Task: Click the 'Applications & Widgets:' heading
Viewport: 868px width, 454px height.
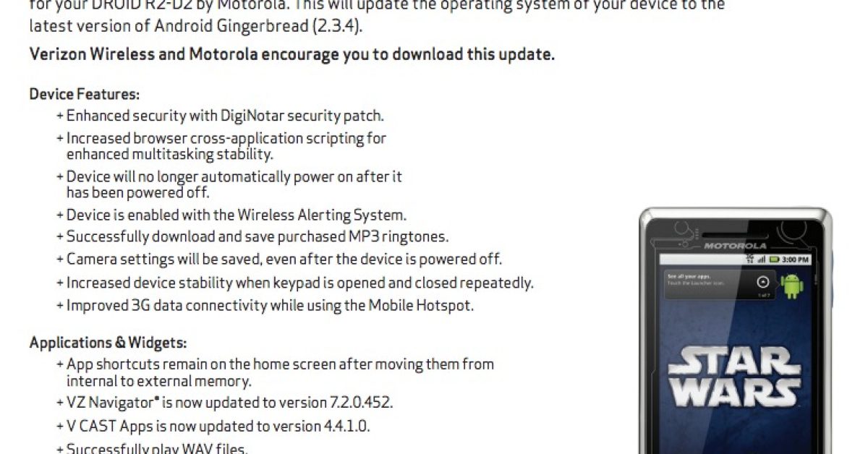Action: pos(108,342)
